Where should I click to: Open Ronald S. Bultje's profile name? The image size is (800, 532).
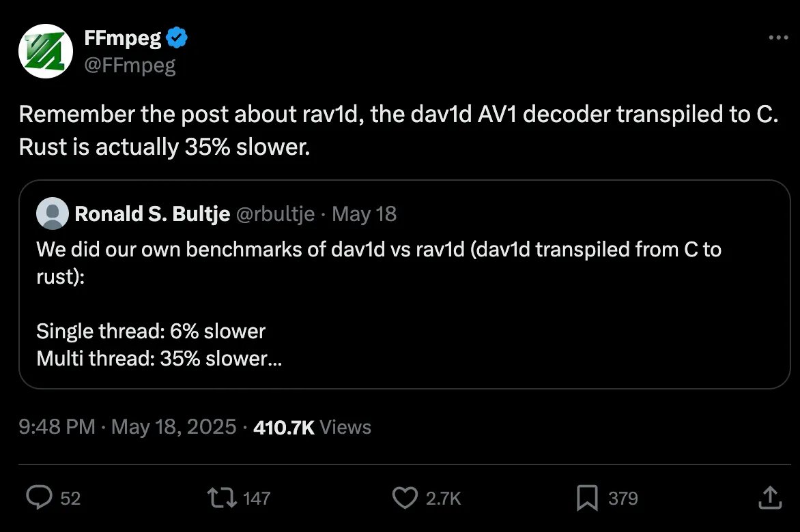tap(152, 214)
